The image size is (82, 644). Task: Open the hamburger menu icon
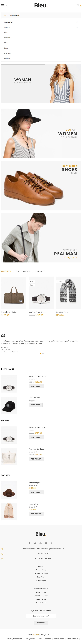coord(2,5)
